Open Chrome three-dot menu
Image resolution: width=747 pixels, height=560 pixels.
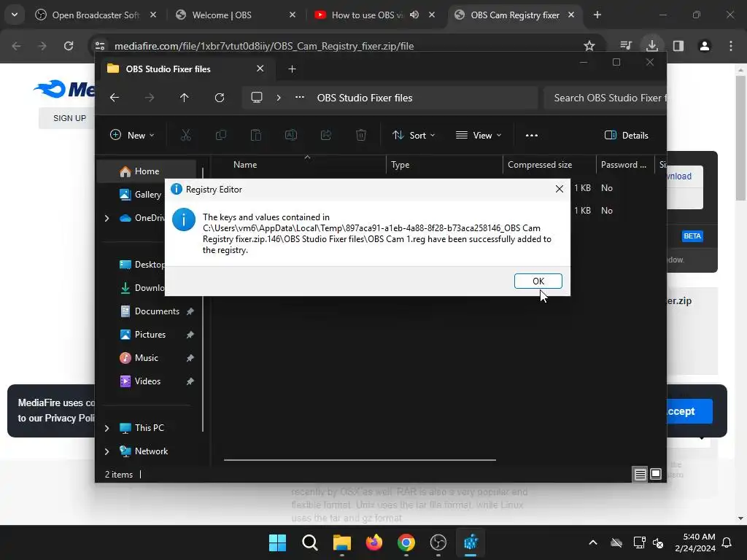point(731,46)
